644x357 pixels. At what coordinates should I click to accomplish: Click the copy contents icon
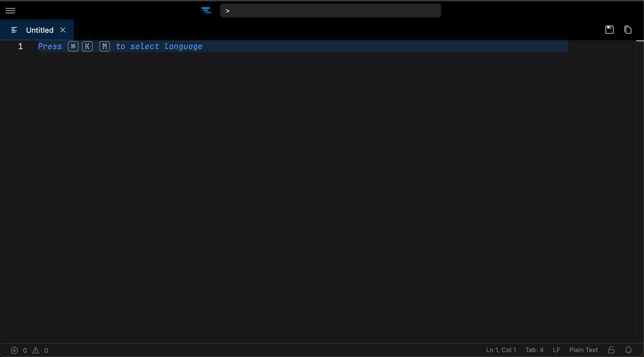(628, 30)
